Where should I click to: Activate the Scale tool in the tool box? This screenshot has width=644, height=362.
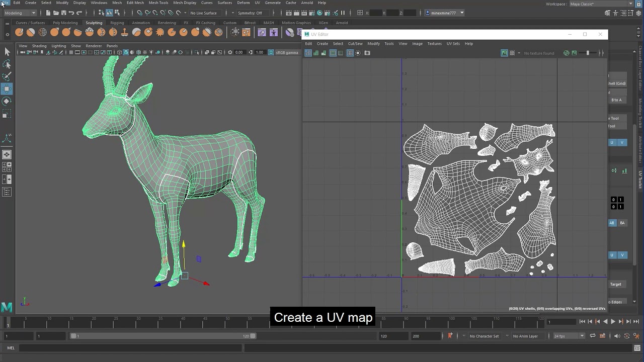click(x=7, y=115)
